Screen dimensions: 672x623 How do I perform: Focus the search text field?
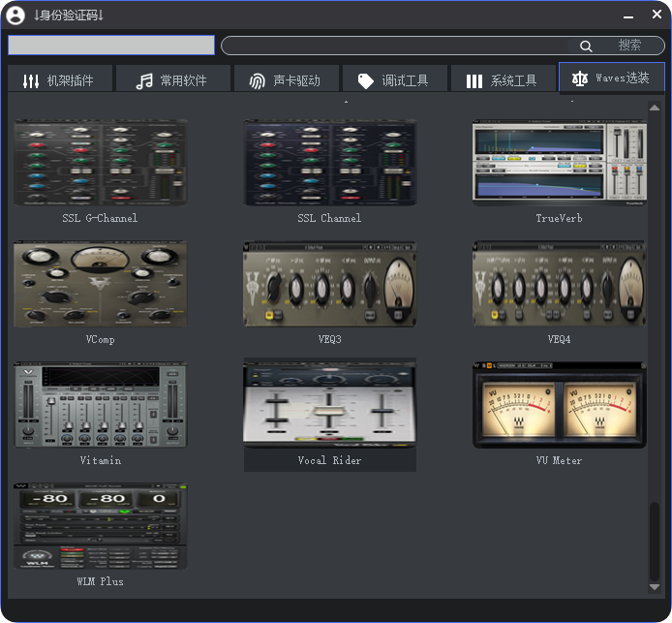[394, 46]
